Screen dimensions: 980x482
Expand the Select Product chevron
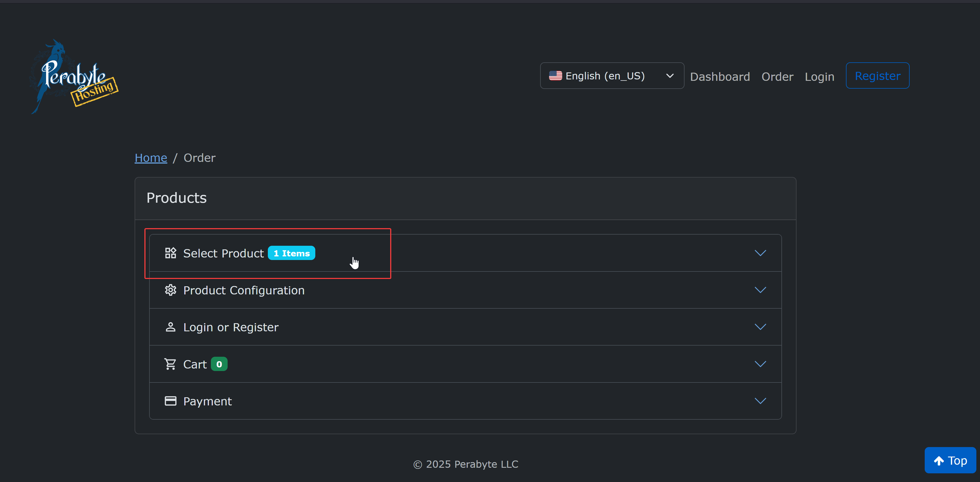[760, 253]
